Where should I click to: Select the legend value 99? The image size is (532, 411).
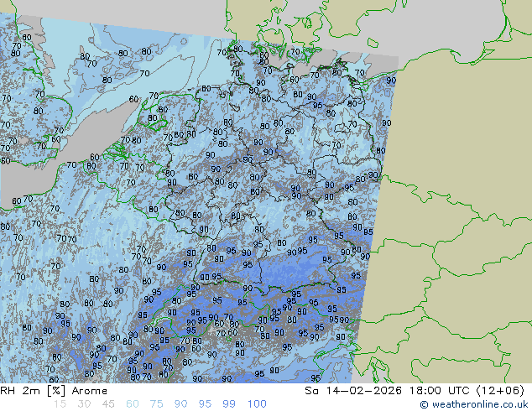(229, 404)
